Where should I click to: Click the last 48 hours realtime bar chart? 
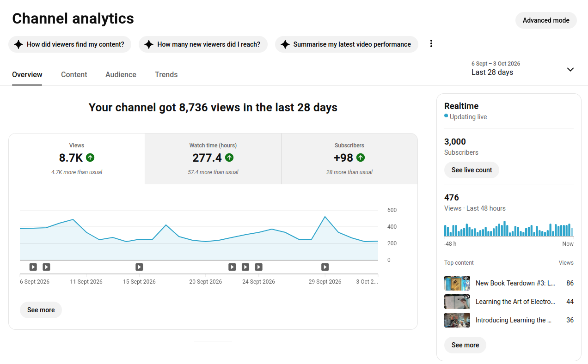click(x=509, y=229)
